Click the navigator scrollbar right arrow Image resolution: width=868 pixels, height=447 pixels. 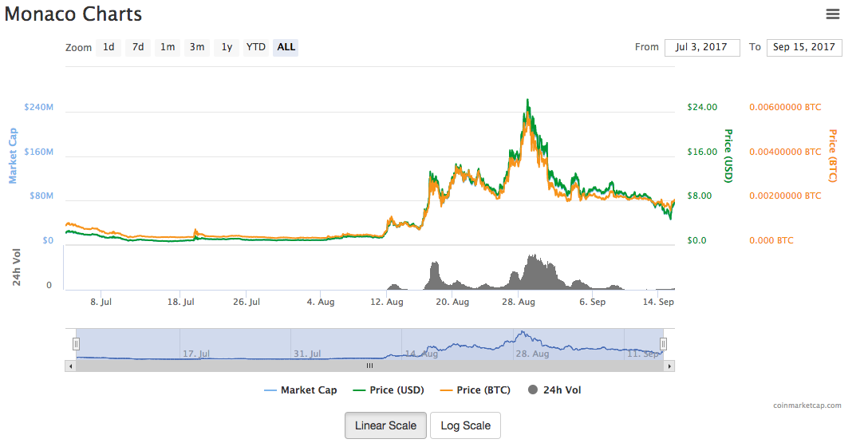669,366
